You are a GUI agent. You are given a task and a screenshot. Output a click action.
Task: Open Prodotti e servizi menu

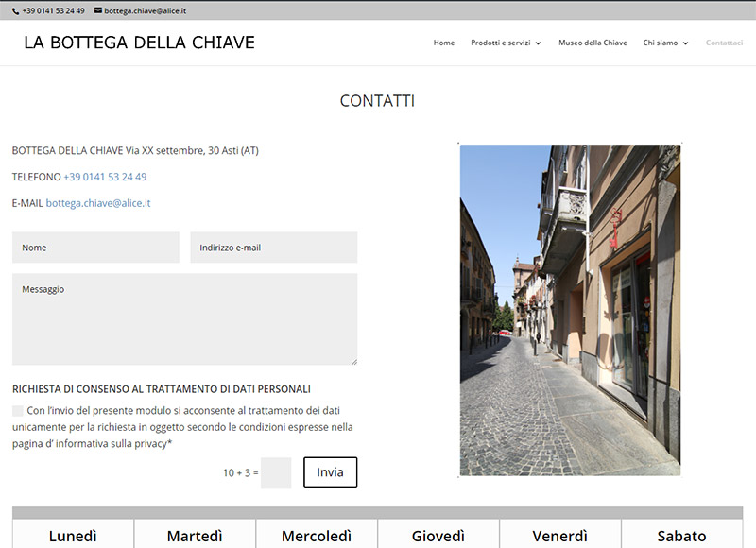pos(501,43)
